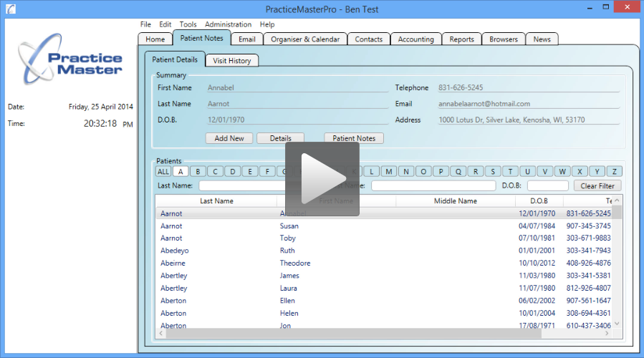The width and height of the screenshot is (644, 358).
Task: Select the Abertley James row
Action: pos(384,276)
